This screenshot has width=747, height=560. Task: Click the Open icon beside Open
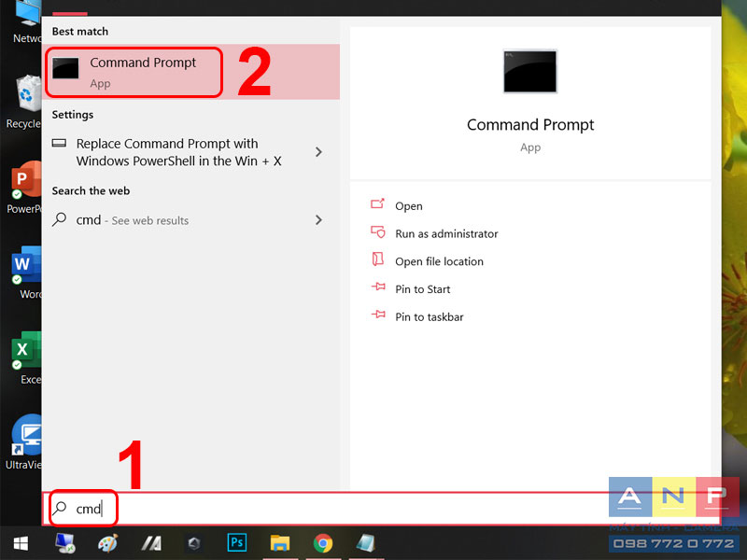click(x=377, y=203)
